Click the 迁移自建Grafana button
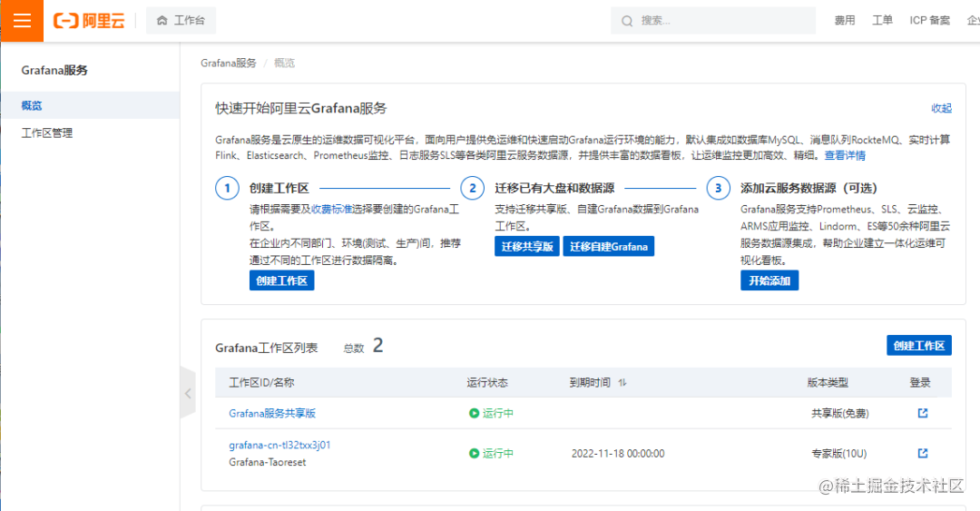Image resolution: width=980 pixels, height=511 pixels. pyautogui.click(x=609, y=247)
